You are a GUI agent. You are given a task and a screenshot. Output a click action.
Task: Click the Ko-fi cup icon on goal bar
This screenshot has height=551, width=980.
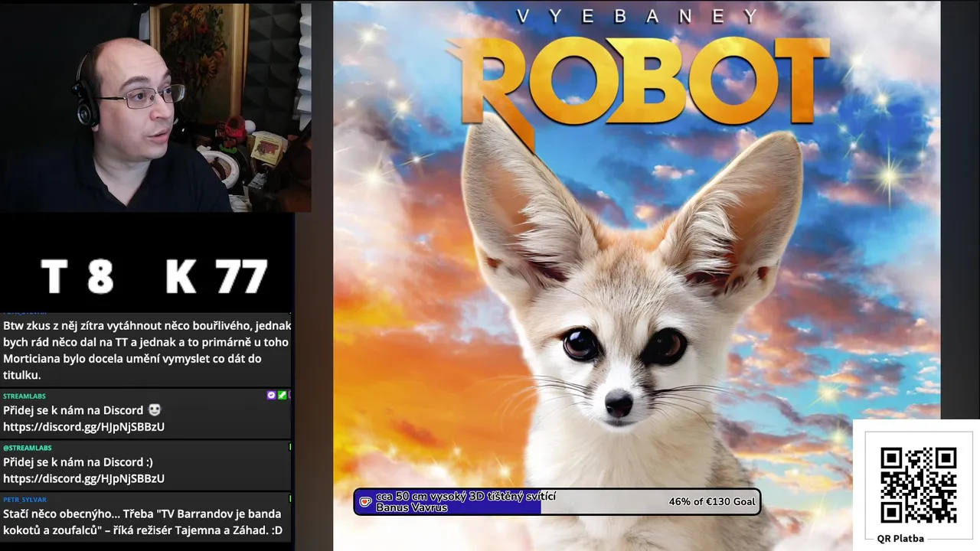tap(365, 502)
